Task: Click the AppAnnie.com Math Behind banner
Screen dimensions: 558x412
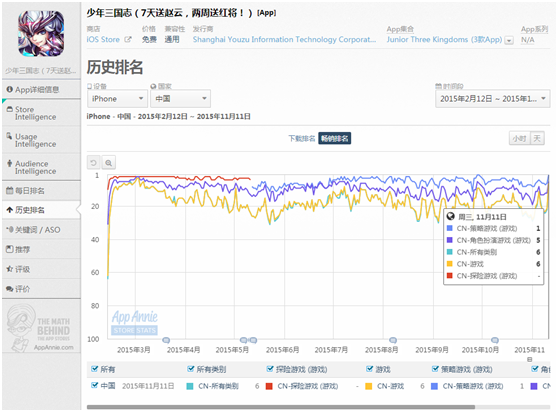Action: point(41,327)
